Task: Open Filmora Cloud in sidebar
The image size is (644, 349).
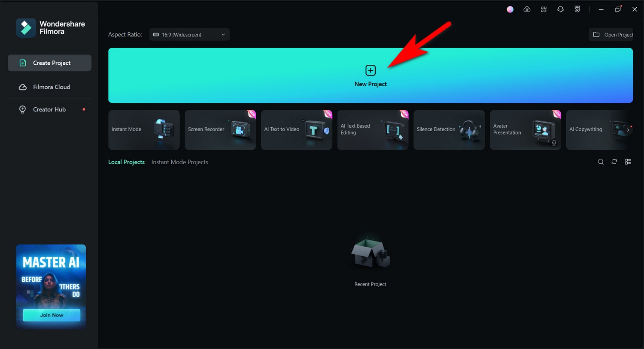Action: point(49,87)
